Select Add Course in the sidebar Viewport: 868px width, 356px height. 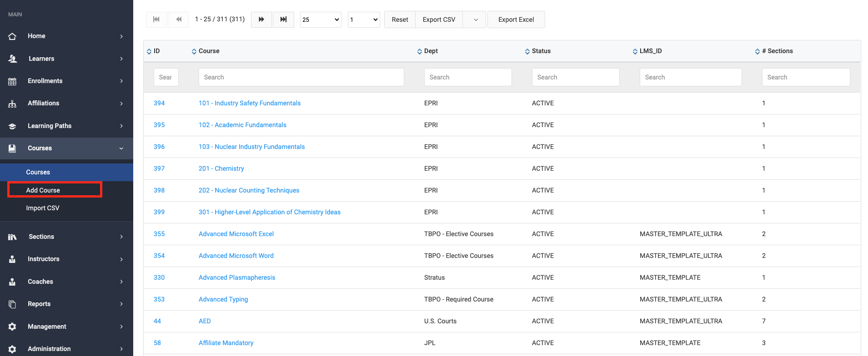(43, 190)
